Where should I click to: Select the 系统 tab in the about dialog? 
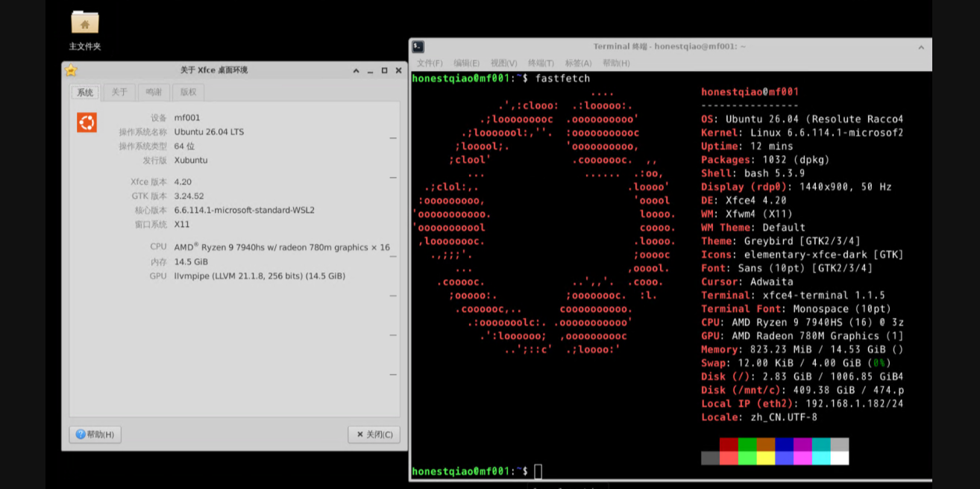85,93
